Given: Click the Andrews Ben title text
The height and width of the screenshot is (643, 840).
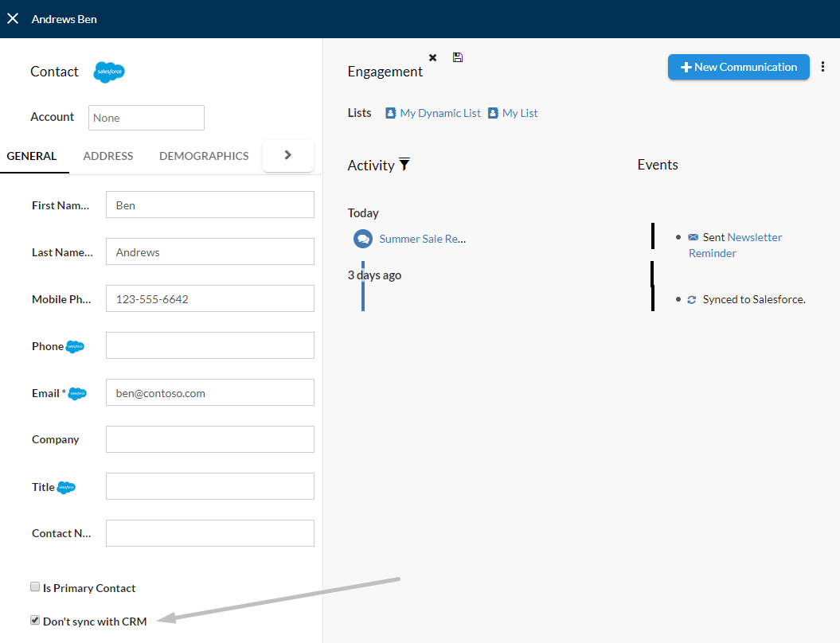Looking at the screenshot, I should pos(64,19).
